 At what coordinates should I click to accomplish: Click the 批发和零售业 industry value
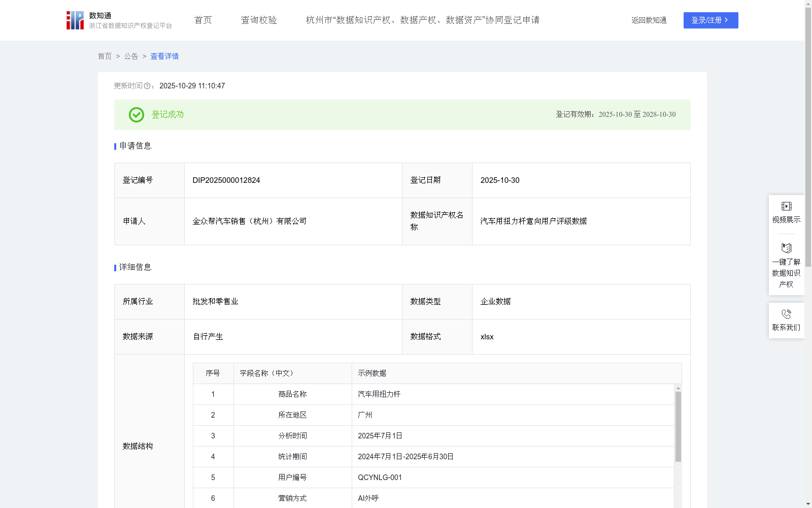pyautogui.click(x=215, y=302)
